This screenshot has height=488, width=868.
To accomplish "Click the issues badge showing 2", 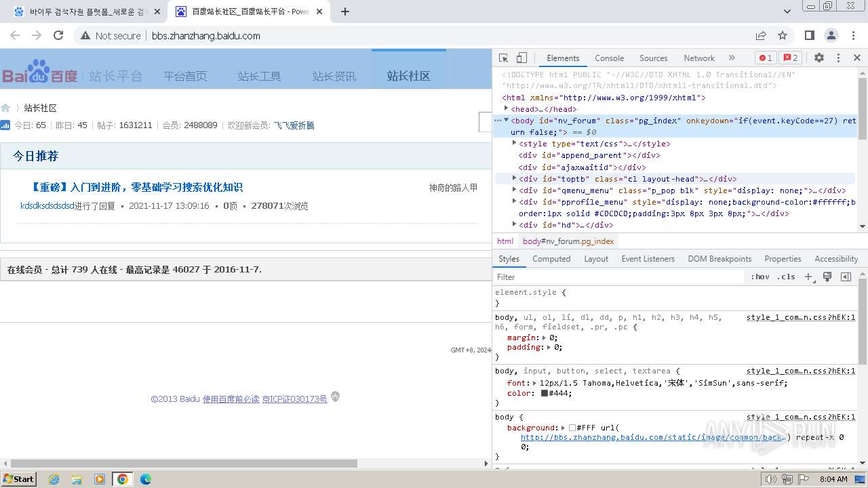I will [x=790, y=58].
